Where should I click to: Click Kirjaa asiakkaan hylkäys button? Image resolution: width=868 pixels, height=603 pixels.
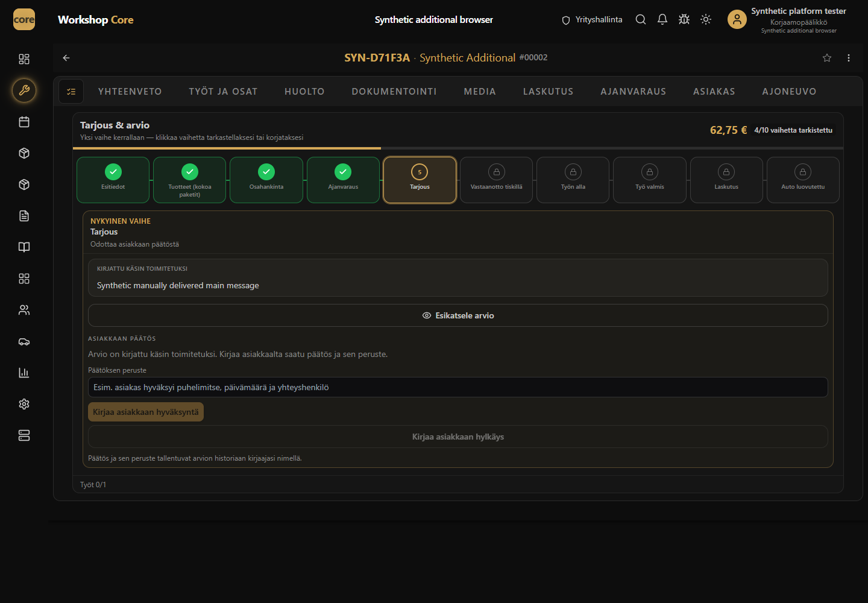pos(458,437)
